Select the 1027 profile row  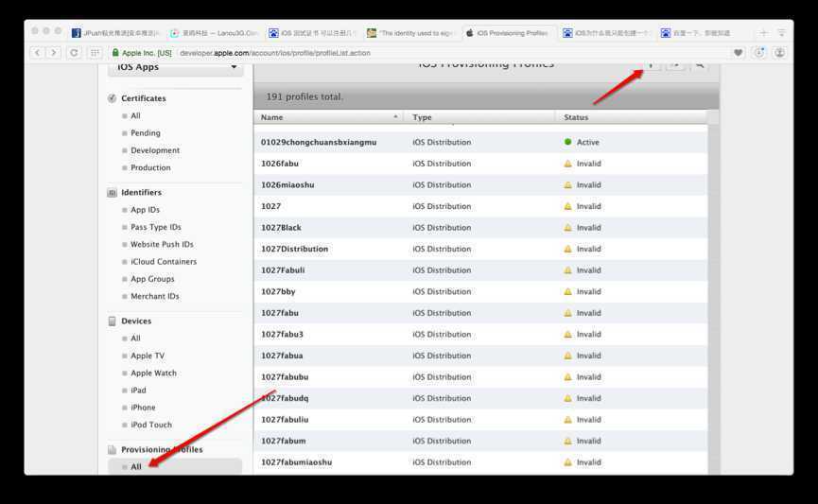pyautogui.click(x=480, y=206)
